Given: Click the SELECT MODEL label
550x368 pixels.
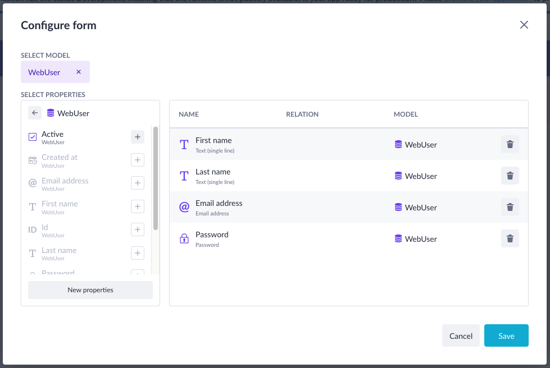Looking at the screenshot, I should pyautogui.click(x=45, y=55).
